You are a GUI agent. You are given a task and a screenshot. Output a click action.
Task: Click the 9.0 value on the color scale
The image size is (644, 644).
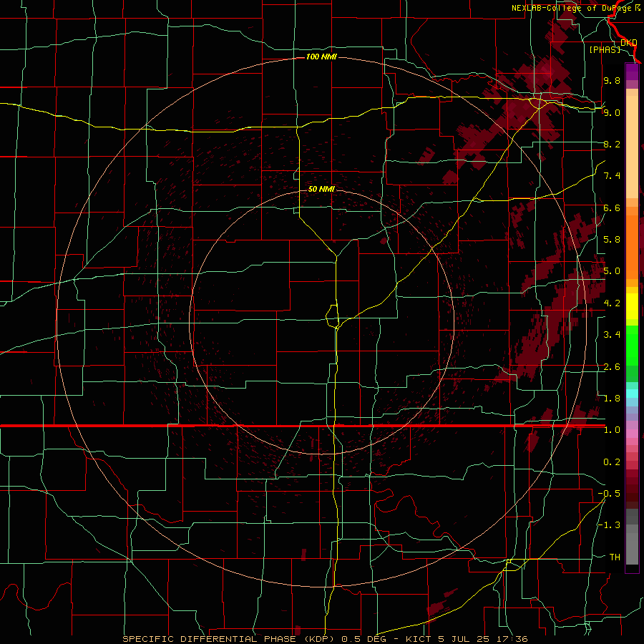click(x=612, y=112)
